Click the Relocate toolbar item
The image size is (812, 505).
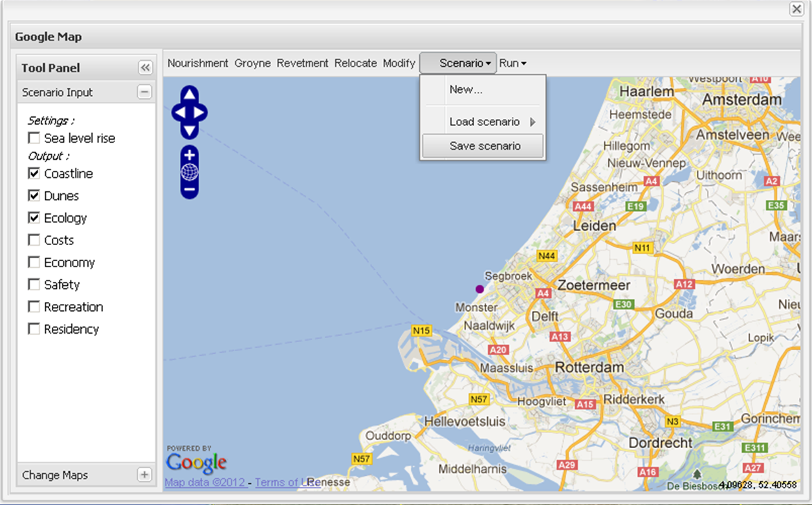point(356,63)
